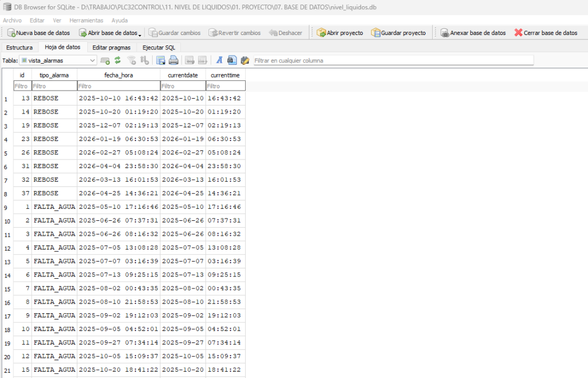Click the id column filter field

22,86
